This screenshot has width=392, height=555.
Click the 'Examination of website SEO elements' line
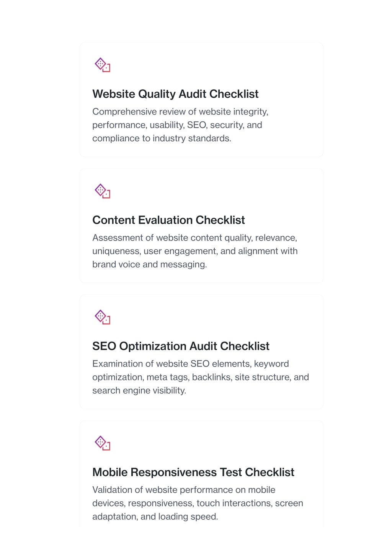191,363
